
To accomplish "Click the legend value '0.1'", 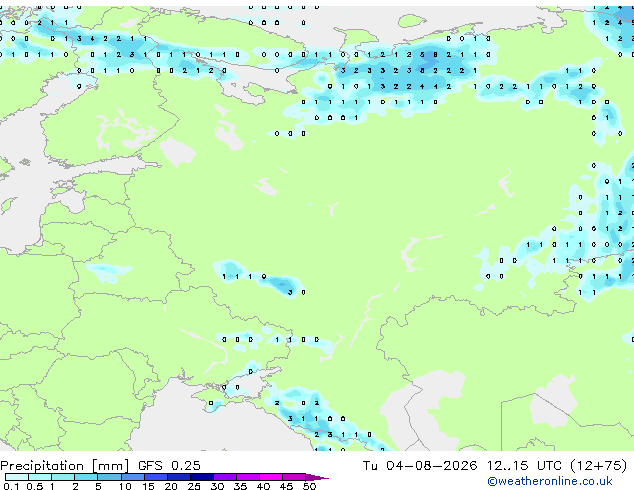I will click(x=11, y=486).
